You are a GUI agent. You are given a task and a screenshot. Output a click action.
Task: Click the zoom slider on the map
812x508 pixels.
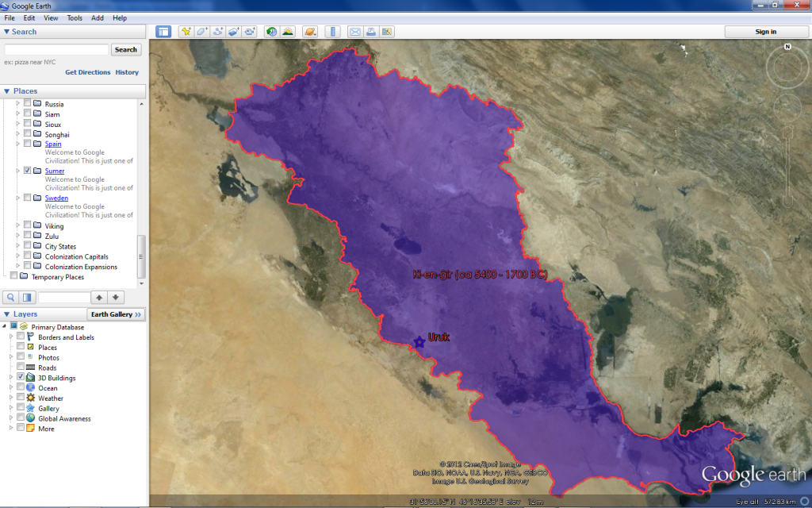coord(787,166)
